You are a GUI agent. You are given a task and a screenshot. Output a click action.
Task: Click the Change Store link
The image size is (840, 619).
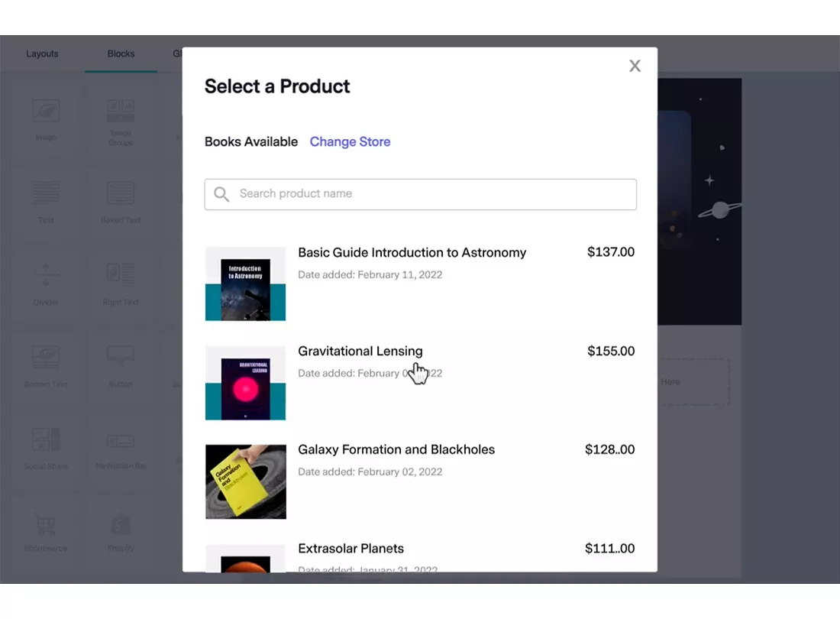point(350,141)
